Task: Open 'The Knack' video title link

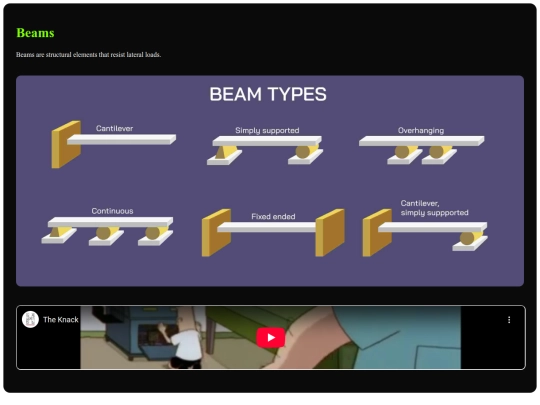Action: 61,320
